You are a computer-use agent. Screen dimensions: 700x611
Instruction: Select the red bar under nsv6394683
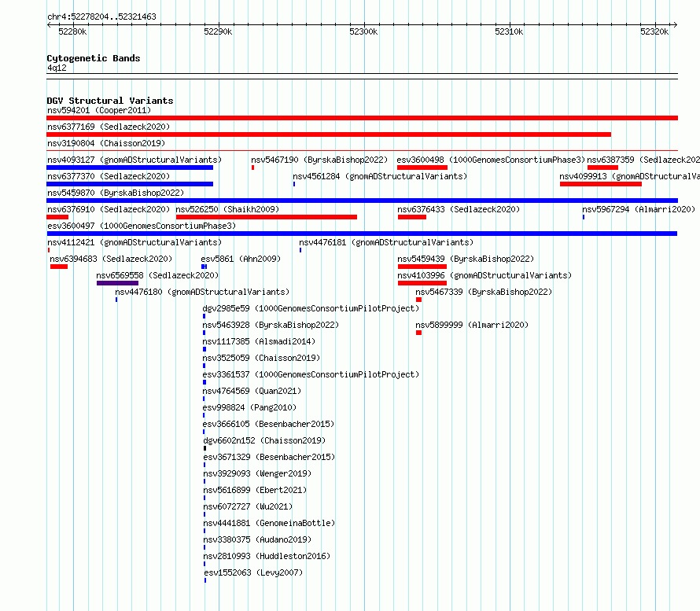59,267
